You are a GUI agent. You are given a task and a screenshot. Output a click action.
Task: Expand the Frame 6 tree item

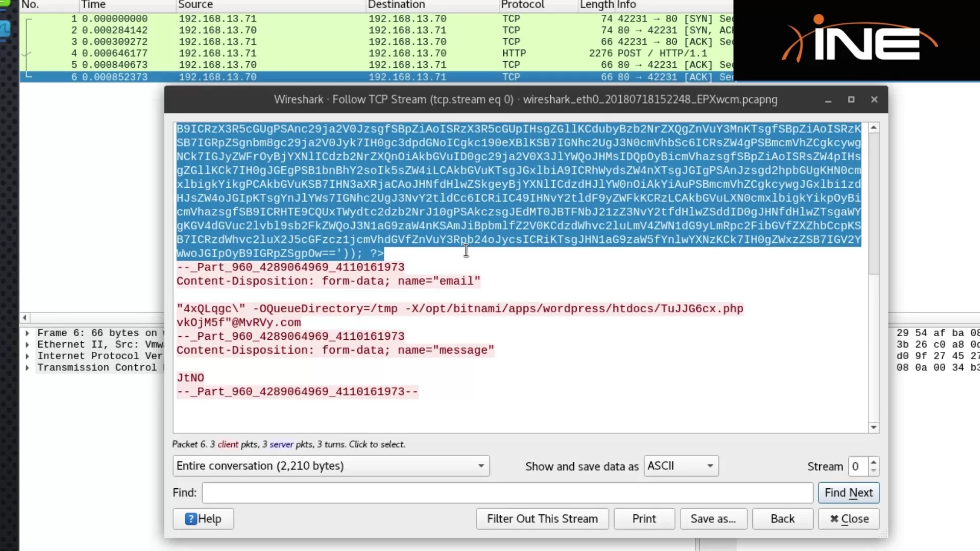27,333
